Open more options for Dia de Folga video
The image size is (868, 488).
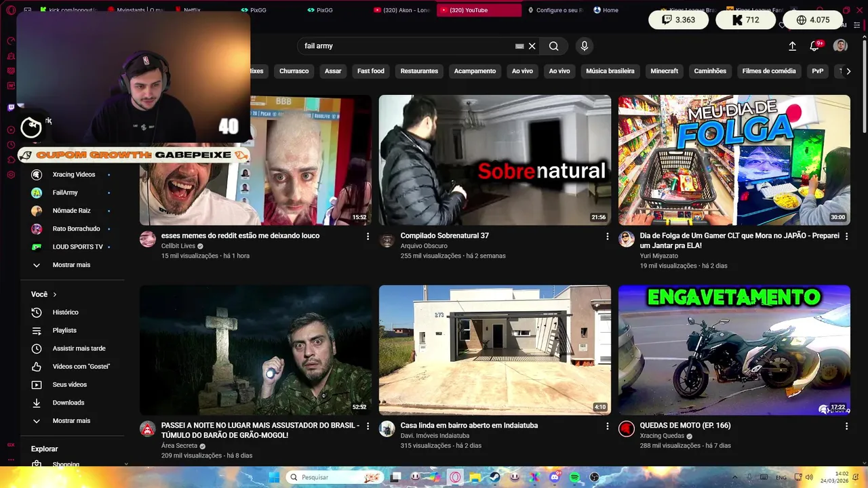[846, 237]
